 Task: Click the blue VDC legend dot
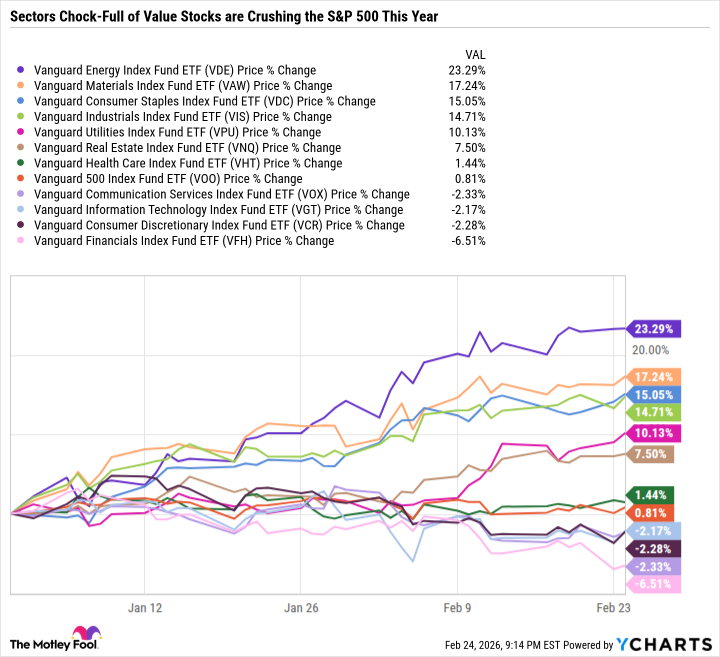click(x=23, y=102)
